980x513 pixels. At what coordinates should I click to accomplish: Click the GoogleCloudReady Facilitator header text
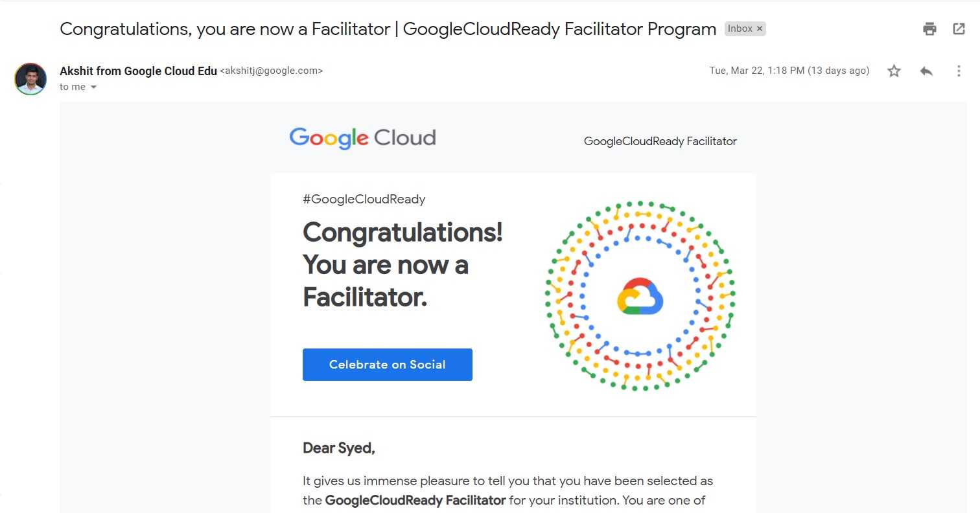pos(660,141)
